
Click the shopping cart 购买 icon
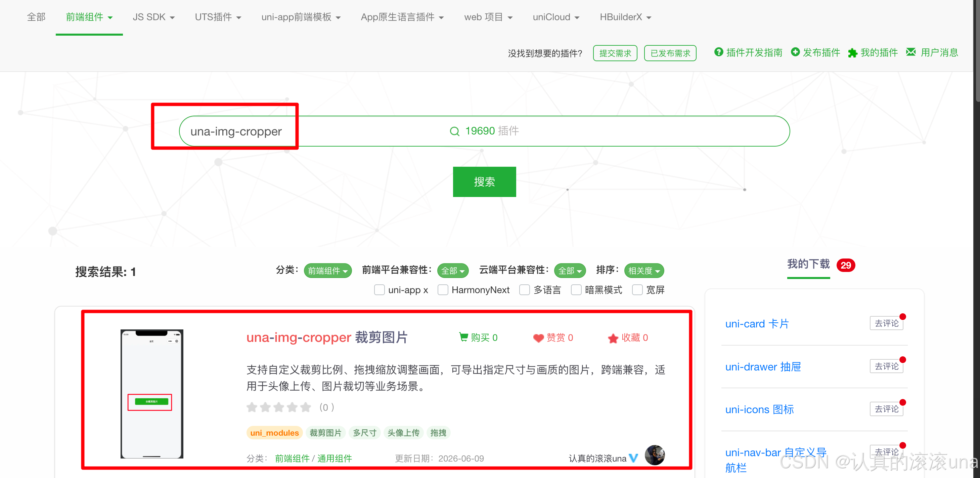click(x=463, y=337)
